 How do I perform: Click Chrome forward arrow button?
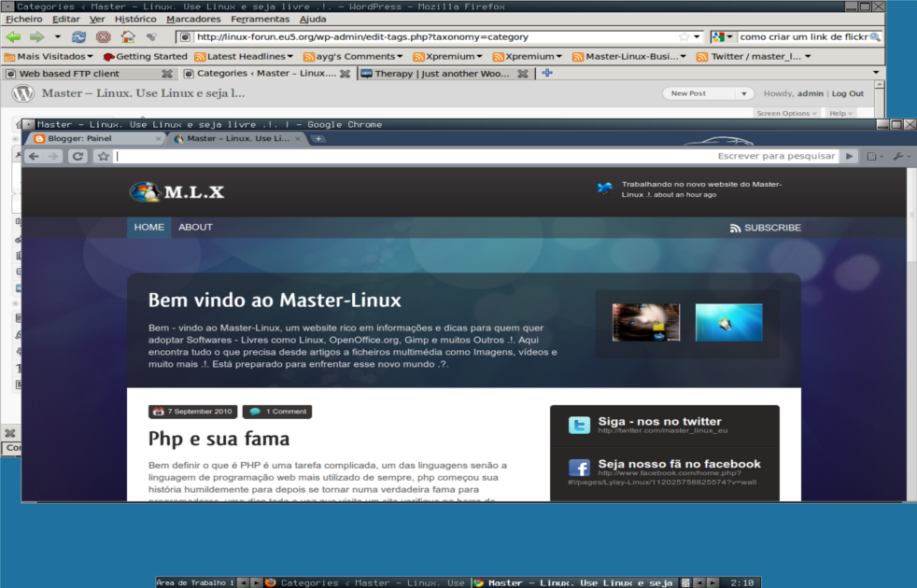(53, 156)
